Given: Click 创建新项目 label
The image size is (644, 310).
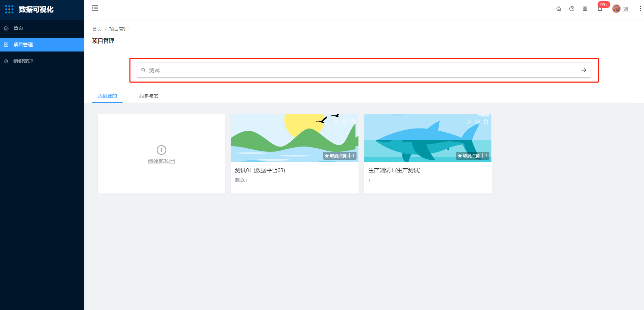Looking at the screenshot, I should (x=162, y=161).
